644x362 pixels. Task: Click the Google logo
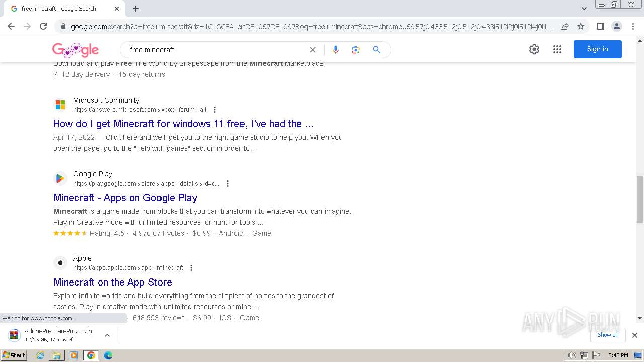75,50
